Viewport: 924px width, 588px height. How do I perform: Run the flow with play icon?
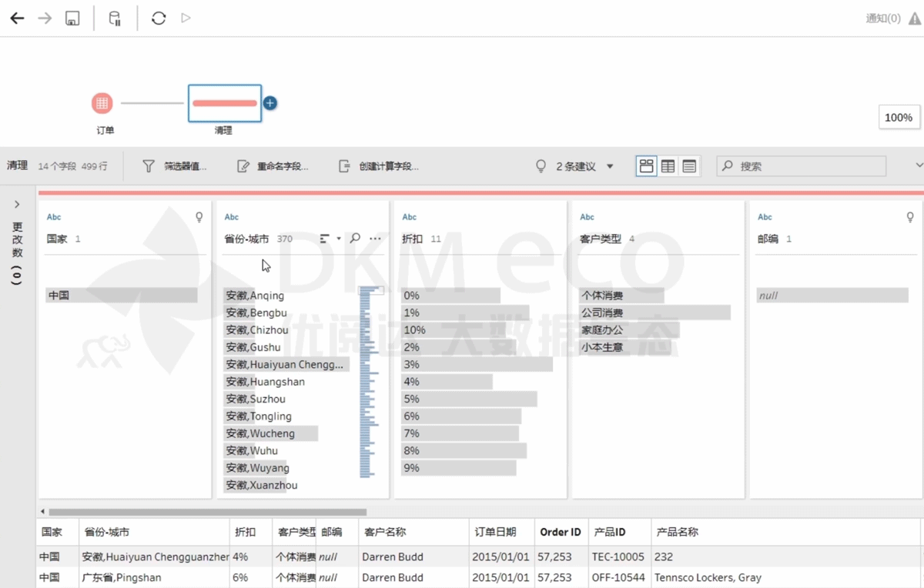pos(186,18)
